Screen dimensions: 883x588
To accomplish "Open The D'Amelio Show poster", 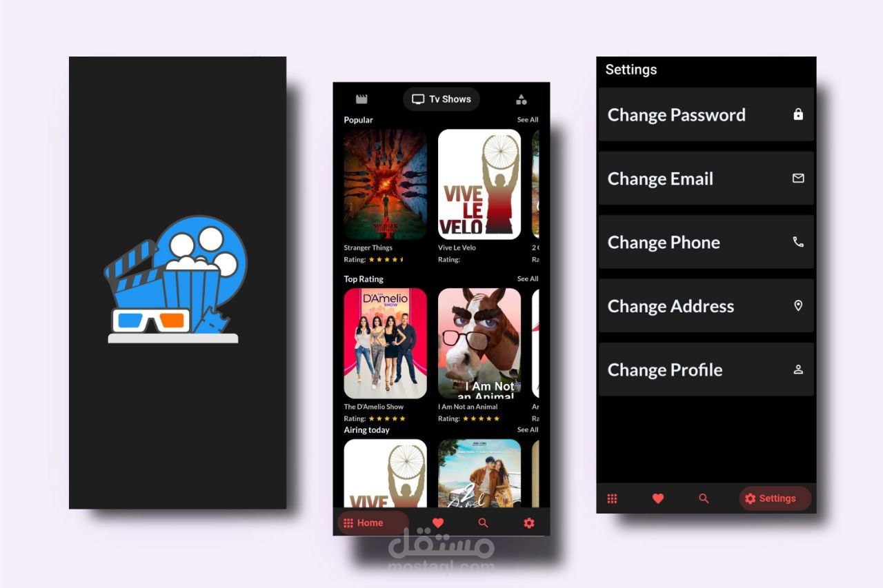I will [386, 343].
